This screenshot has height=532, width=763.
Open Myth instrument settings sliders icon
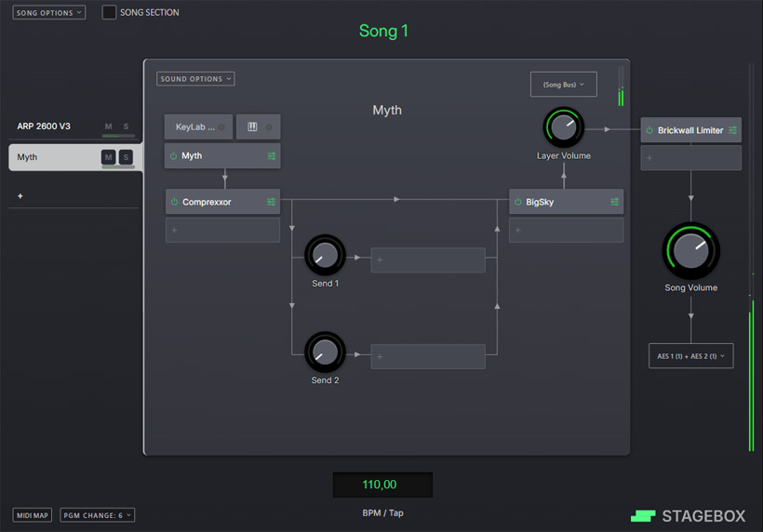[x=272, y=156]
